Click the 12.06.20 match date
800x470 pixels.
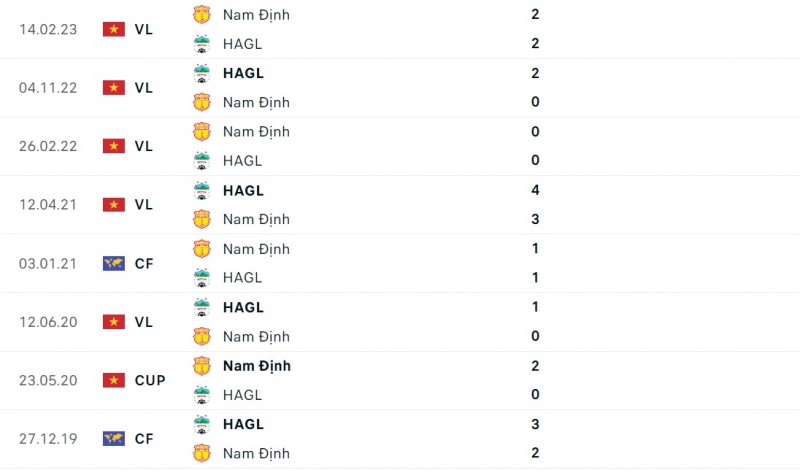coord(48,322)
